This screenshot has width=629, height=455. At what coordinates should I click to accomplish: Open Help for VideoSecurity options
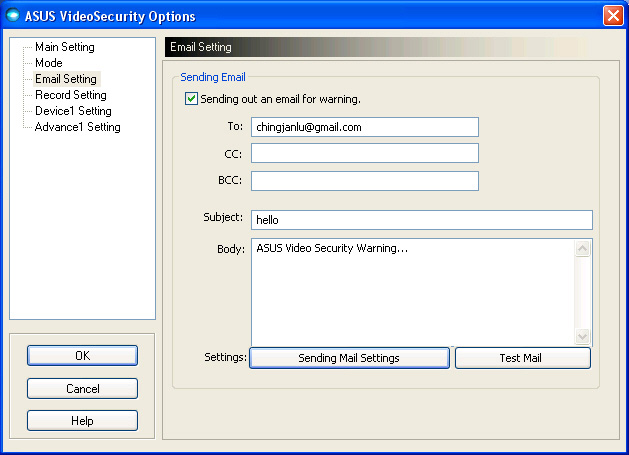[x=83, y=420]
